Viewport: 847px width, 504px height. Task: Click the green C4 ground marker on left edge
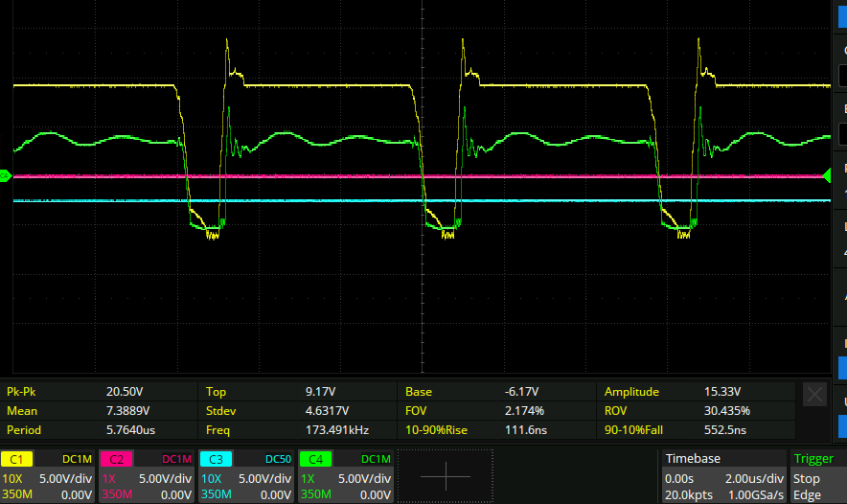point(5,175)
